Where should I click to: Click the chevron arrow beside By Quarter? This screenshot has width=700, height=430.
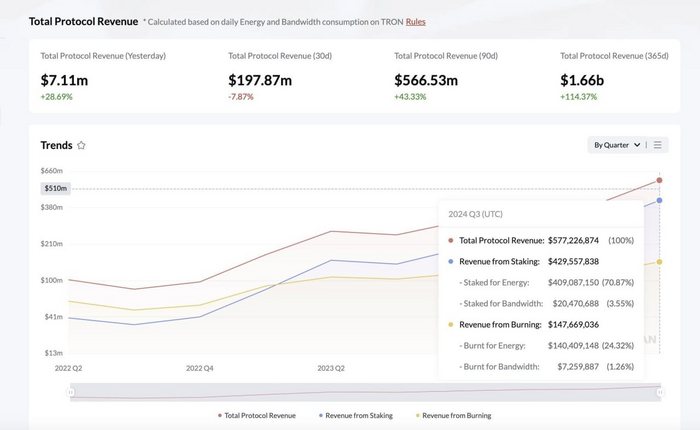pyautogui.click(x=636, y=145)
